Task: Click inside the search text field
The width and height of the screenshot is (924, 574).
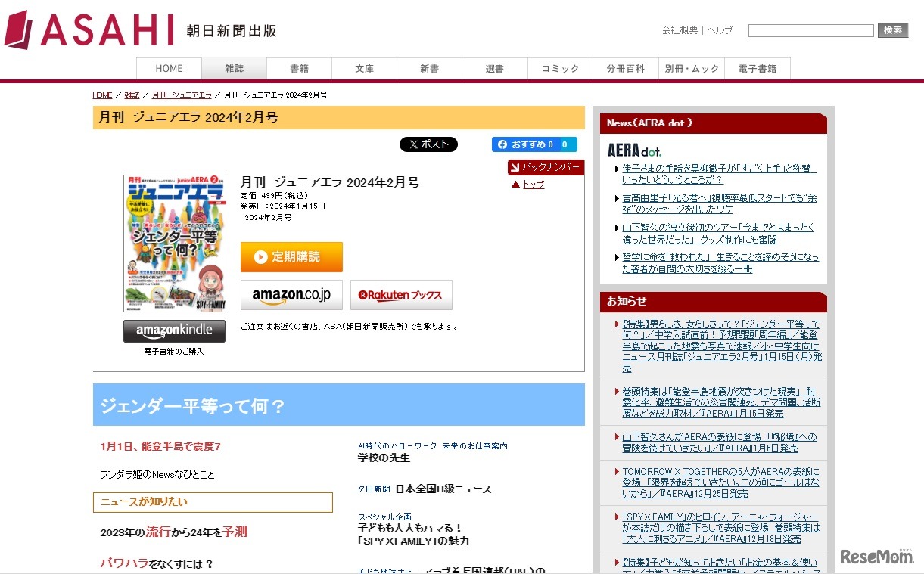Action: pyautogui.click(x=810, y=30)
